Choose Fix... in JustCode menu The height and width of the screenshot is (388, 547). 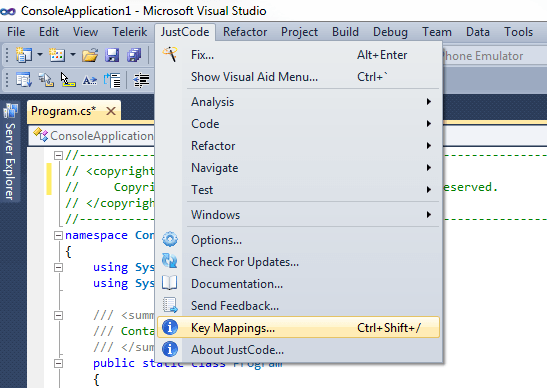tap(298, 55)
